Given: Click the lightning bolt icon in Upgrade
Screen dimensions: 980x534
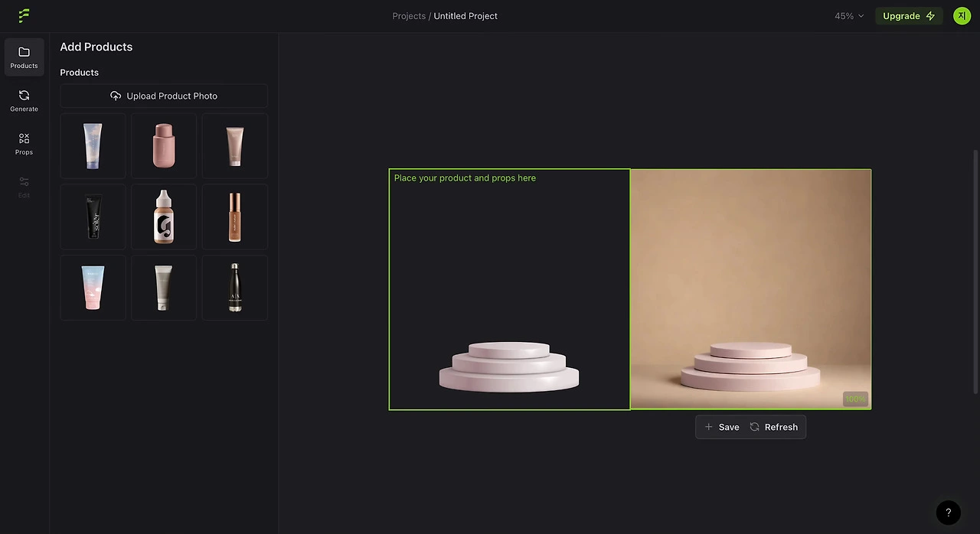Looking at the screenshot, I should [x=930, y=16].
